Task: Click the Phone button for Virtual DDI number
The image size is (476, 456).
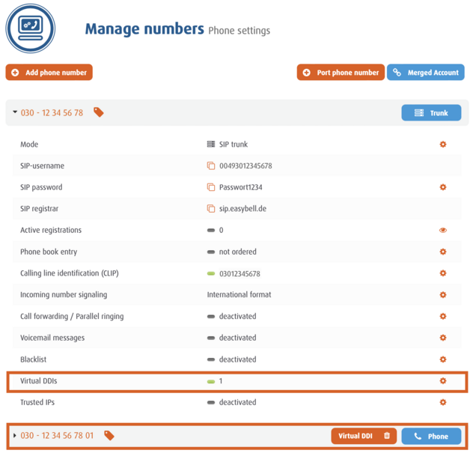Action: point(431,436)
